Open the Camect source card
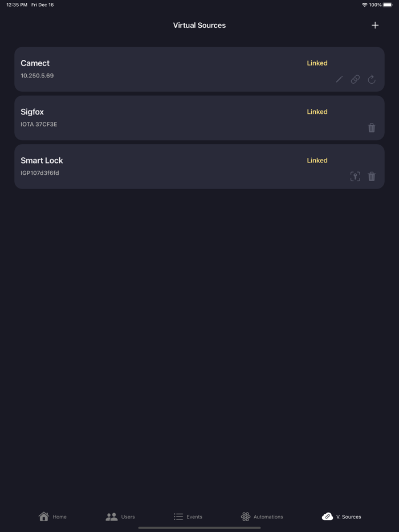The height and width of the screenshot is (532, 399). click(171, 69)
